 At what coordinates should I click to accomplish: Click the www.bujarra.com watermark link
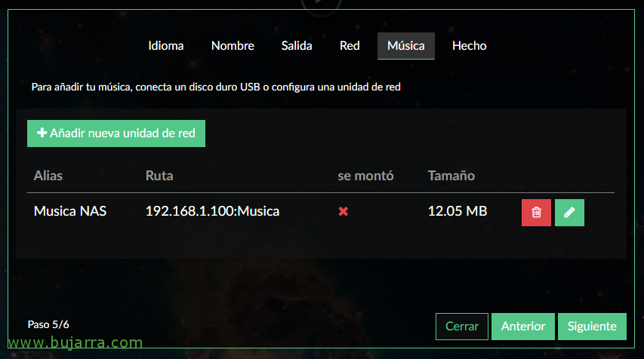point(75,342)
